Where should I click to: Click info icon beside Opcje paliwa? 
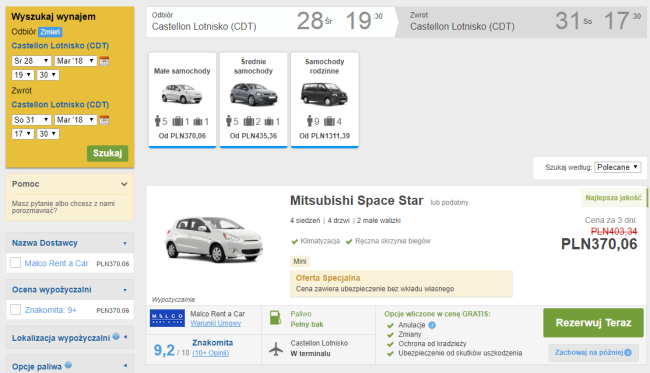tap(68, 365)
